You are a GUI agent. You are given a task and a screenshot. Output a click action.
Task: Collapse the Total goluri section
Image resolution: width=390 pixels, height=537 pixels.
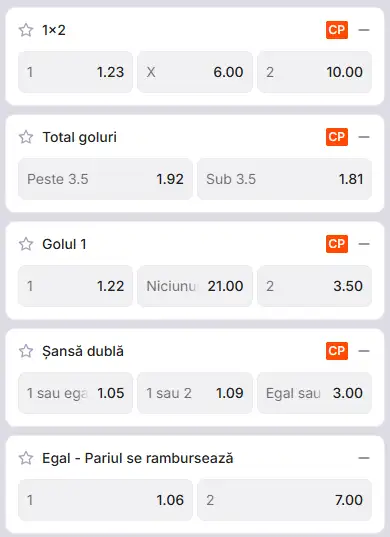coord(364,137)
